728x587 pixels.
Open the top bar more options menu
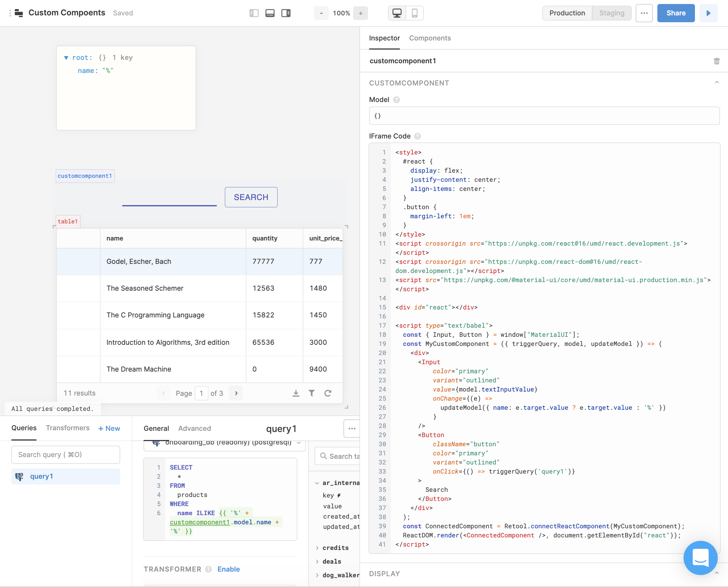click(x=644, y=13)
